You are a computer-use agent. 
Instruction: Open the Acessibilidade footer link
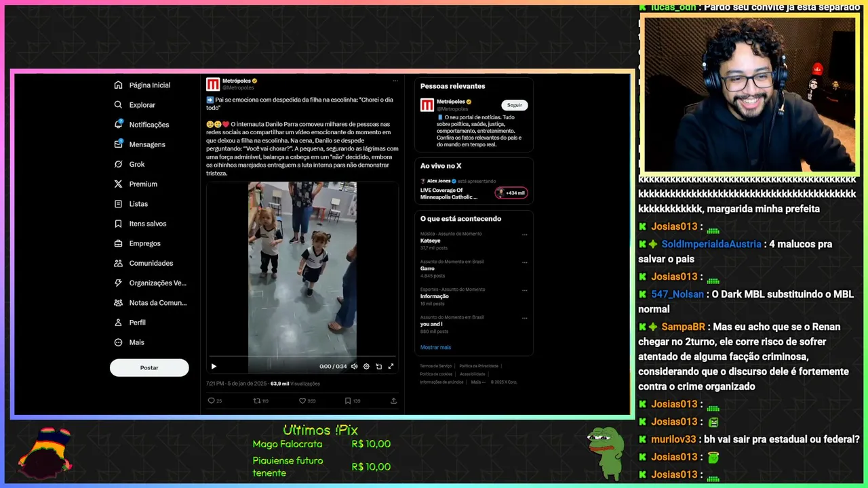coord(473,374)
